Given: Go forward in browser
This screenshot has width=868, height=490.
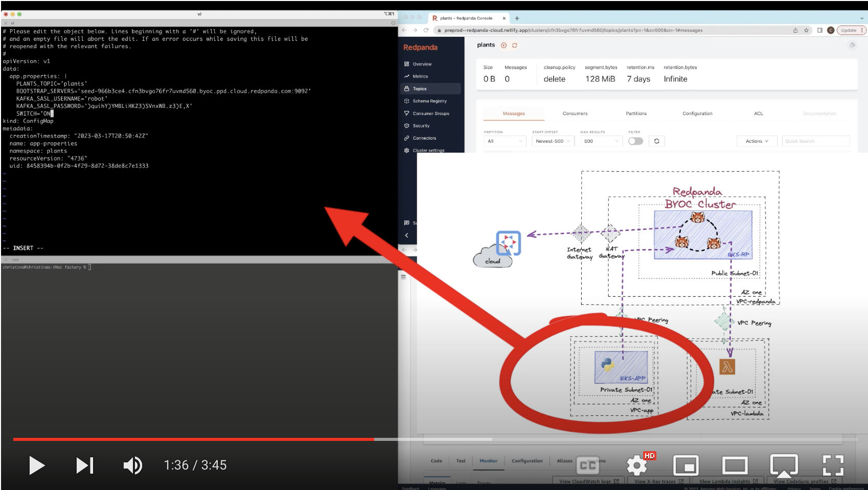Looking at the screenshot, I should [415, 30].
